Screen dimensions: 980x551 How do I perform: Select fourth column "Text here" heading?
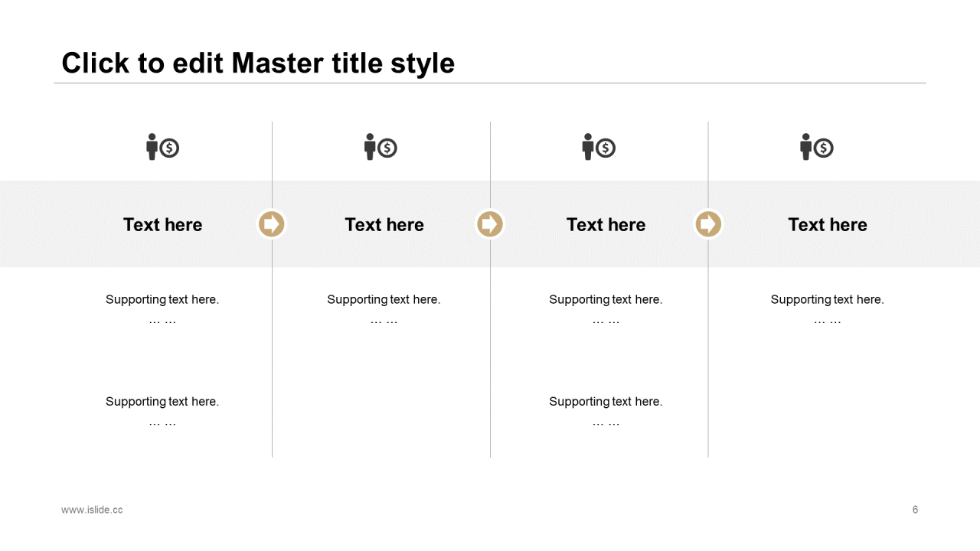(x=828, y=224)
